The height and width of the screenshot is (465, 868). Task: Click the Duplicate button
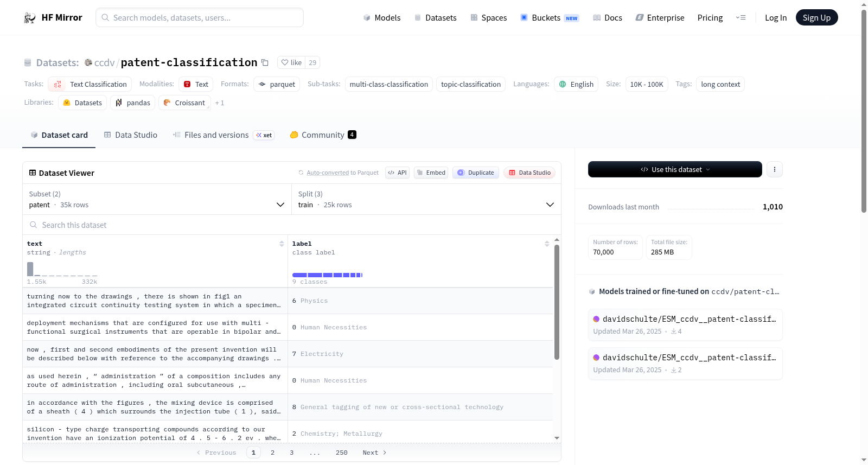click(476, 173)
